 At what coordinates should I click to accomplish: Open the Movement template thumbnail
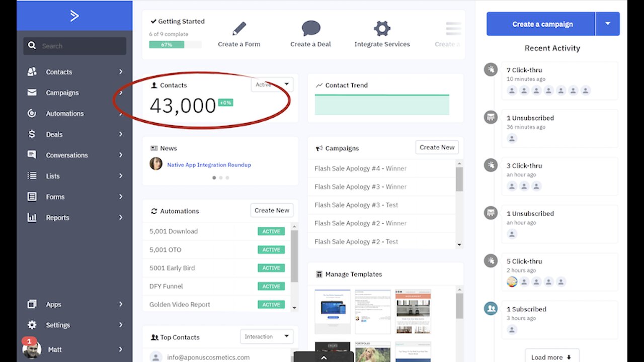coord(413,312)
